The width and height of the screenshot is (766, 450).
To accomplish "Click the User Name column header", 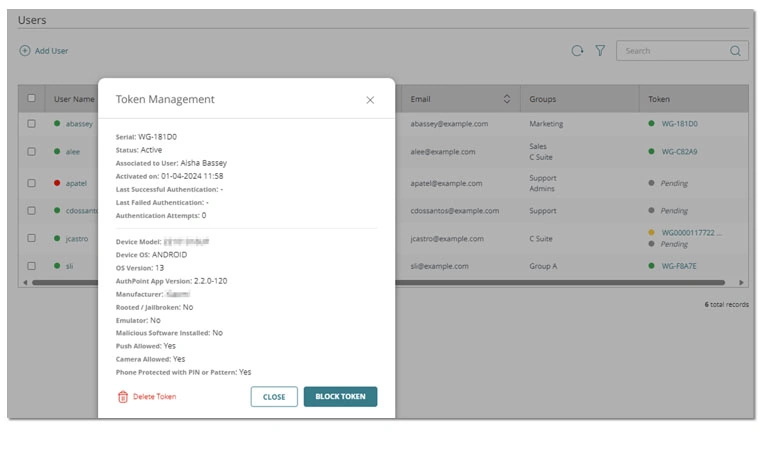I will coord(74,99).
